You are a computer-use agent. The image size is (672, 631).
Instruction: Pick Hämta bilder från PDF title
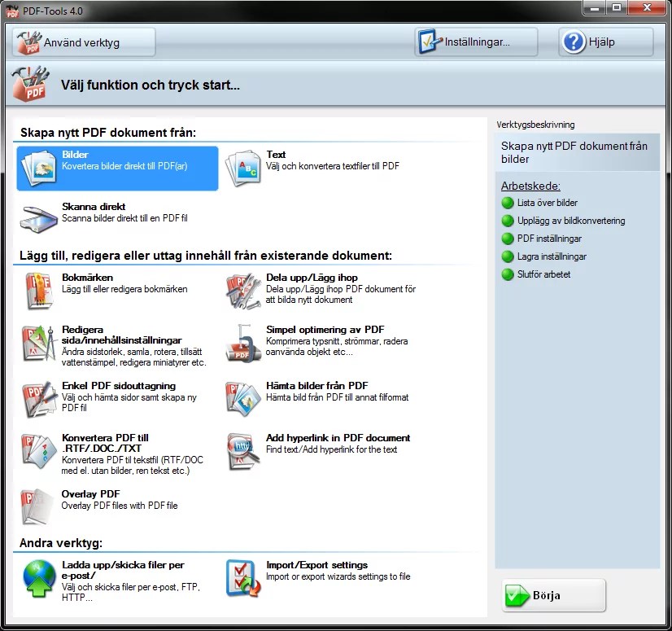pyautogui.click(x=317, y=386)
